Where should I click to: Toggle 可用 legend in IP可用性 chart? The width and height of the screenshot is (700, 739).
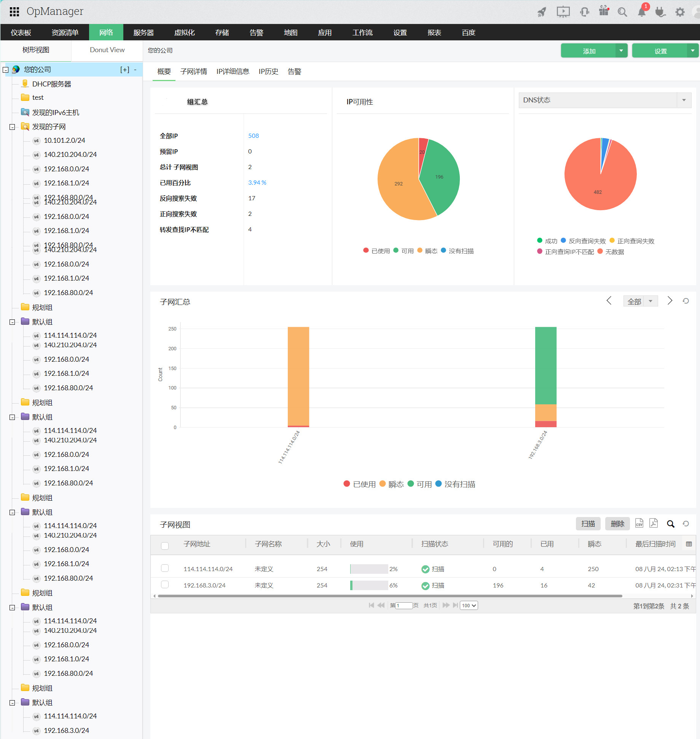tap(403, 251)
